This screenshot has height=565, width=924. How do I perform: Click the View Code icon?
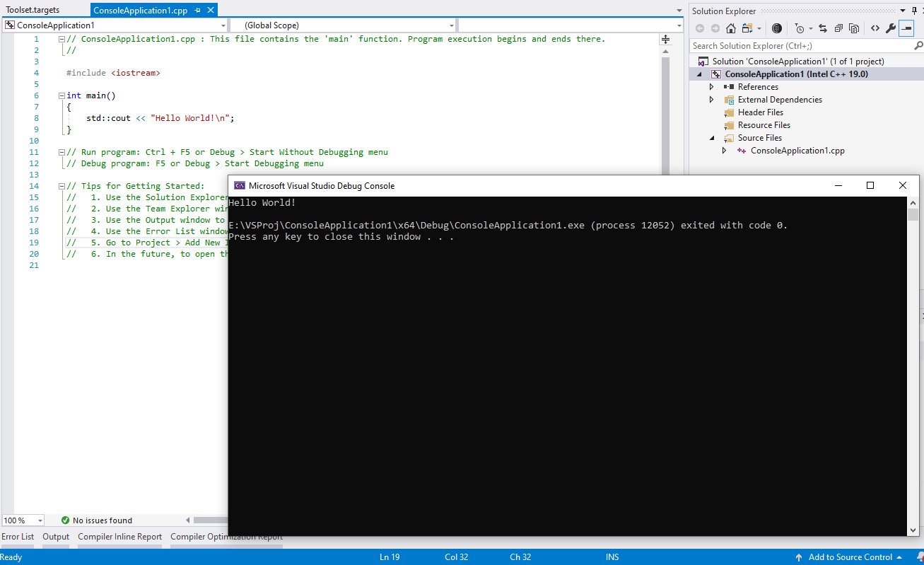pyautogui.click(x=876, y=28)
